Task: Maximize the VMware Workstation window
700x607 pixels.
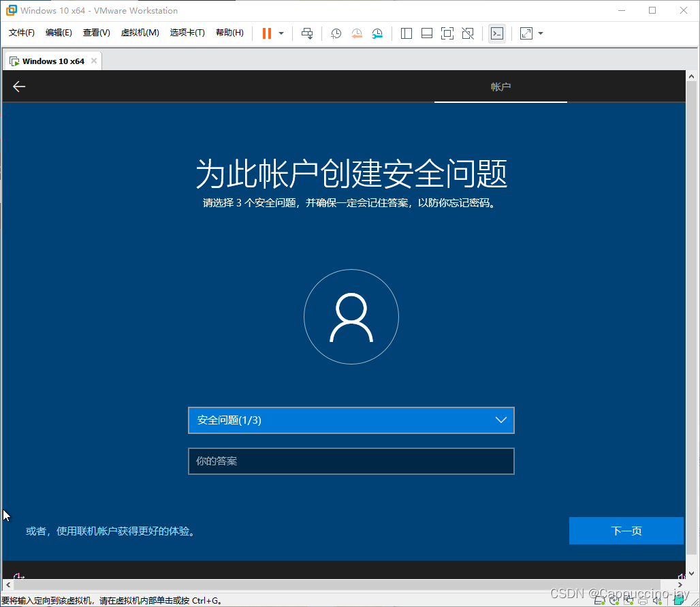Action: coord(652,10)
